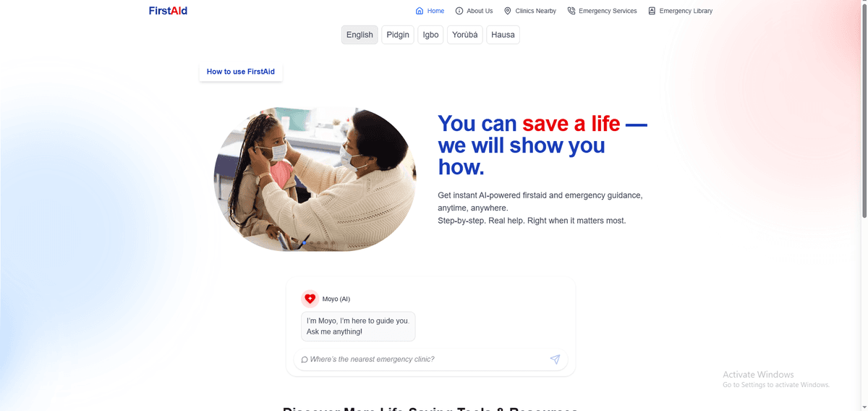Viewport: 868px width, 411px height.
Task: Choose the Yorùbá language button
Action: click(465, 35)
